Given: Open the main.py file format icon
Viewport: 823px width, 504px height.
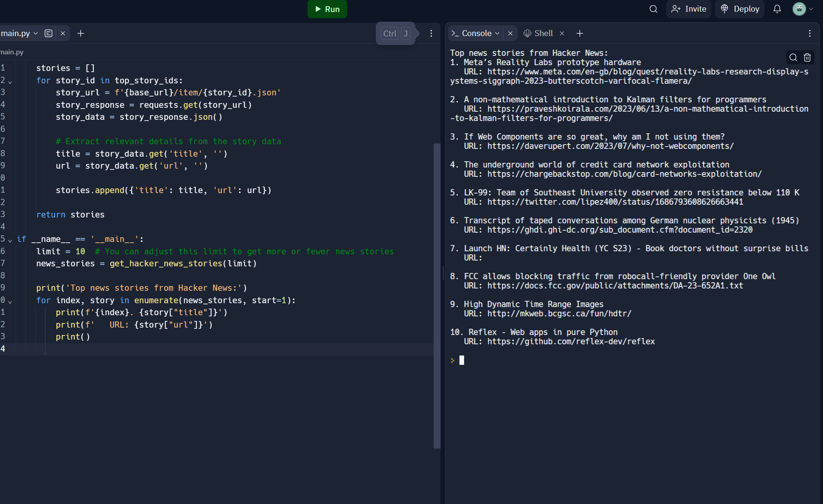Looking at the screenshot, I should [48, 33].
